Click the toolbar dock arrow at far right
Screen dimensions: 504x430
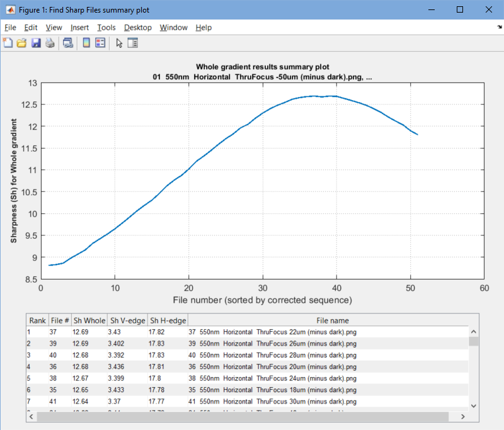[500, 27]
